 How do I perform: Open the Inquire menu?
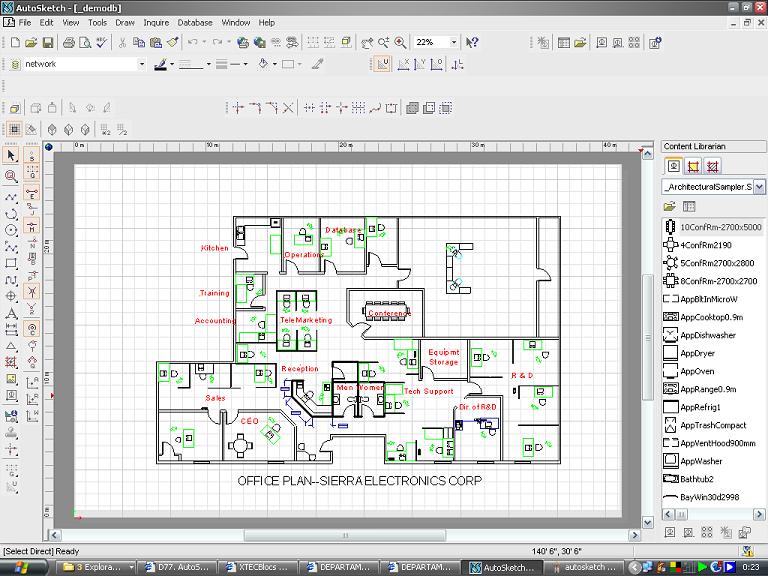[x=156, y=22]
